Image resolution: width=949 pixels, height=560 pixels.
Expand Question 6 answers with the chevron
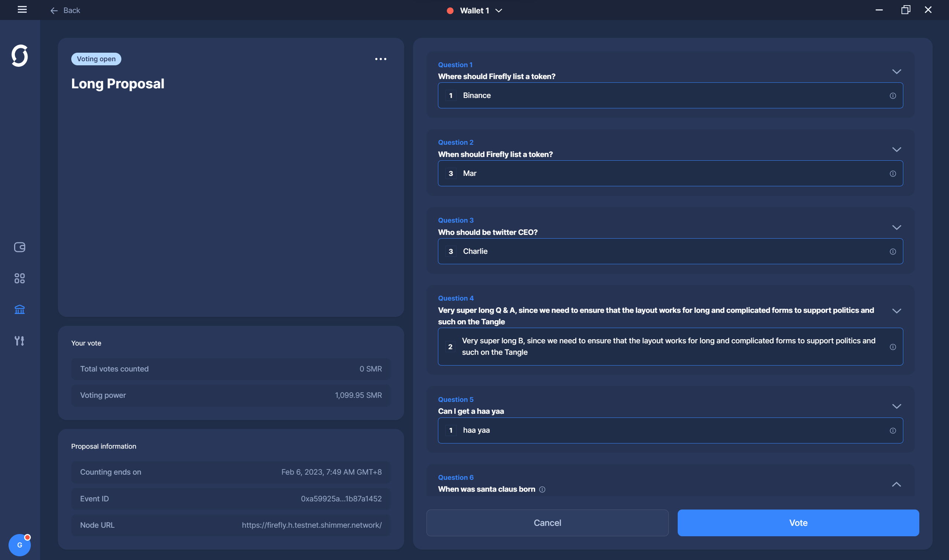tap(897, 484)
